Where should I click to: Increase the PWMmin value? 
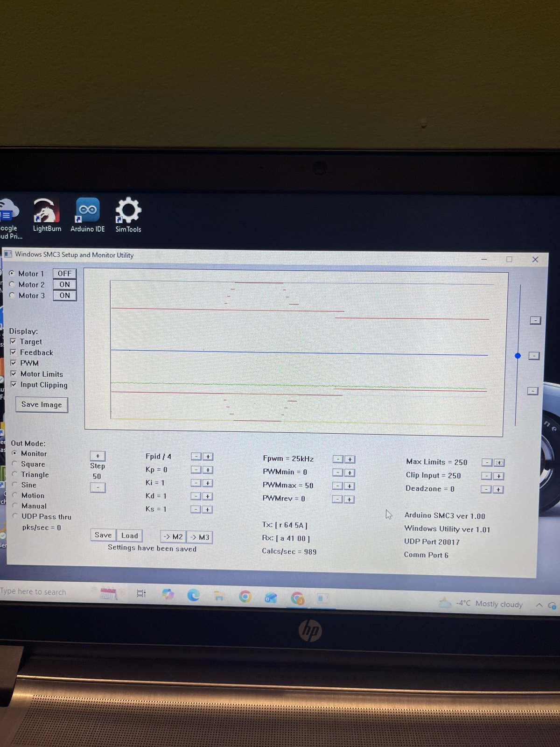click(x=350, y=472)
